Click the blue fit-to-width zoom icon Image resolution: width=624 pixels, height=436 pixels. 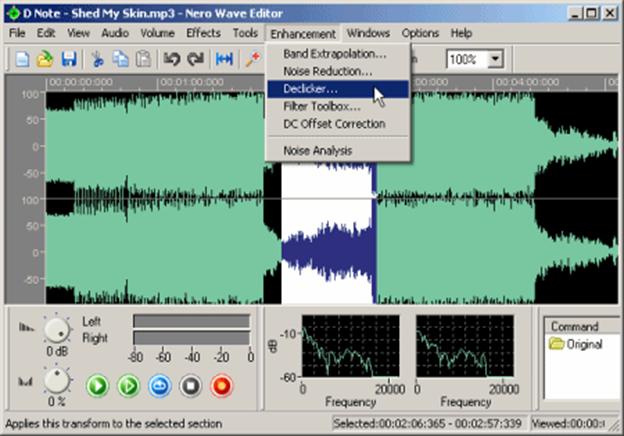[x=224, y=59]
